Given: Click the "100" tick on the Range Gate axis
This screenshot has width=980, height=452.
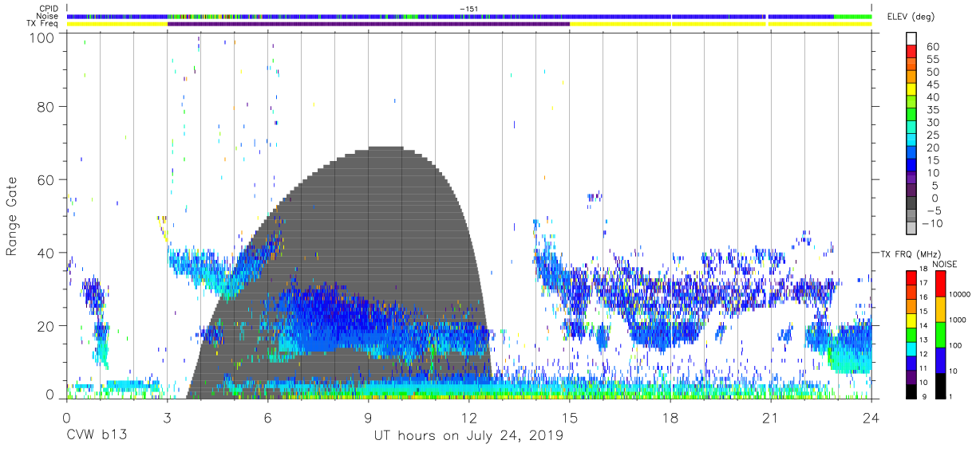Looking at the screenshot, I should 42,37.
